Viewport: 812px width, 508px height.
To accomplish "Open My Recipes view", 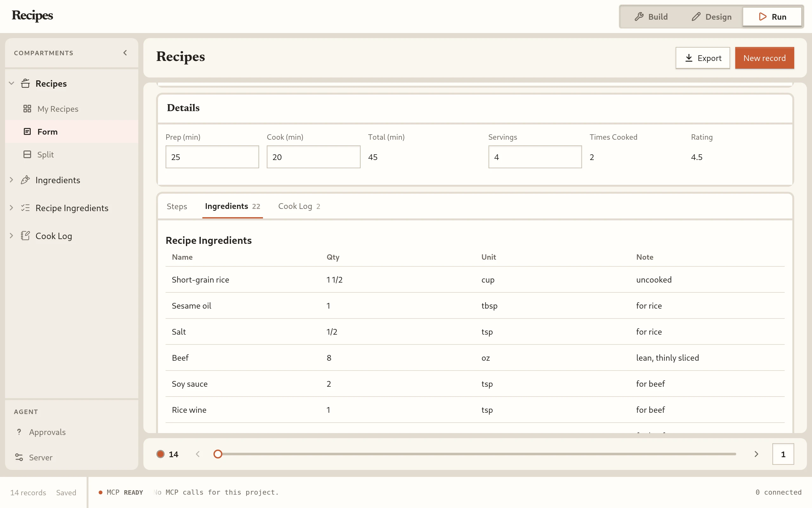I will tap(71, 109).
